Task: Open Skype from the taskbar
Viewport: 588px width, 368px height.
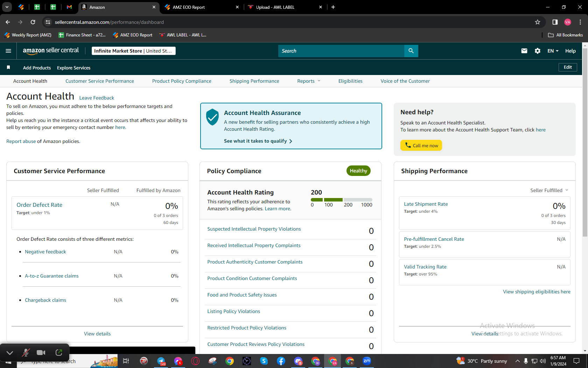Action: coord(264,361)
